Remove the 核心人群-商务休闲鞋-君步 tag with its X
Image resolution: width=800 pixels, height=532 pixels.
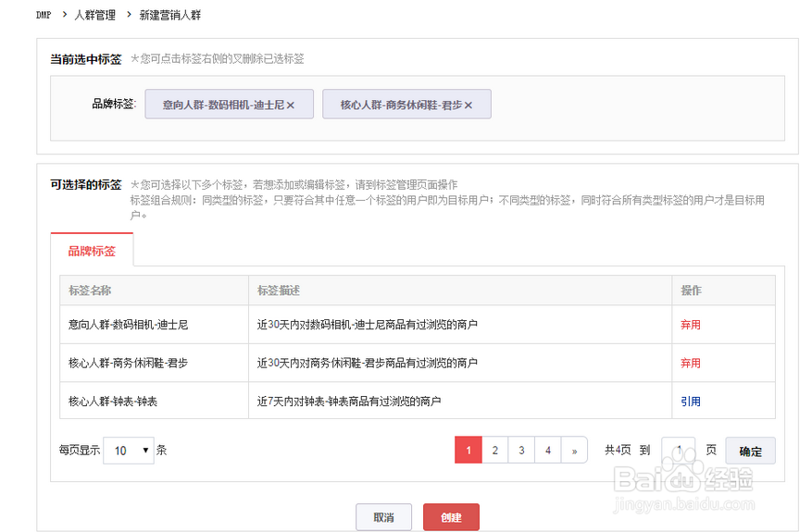(x=469, y=105)
